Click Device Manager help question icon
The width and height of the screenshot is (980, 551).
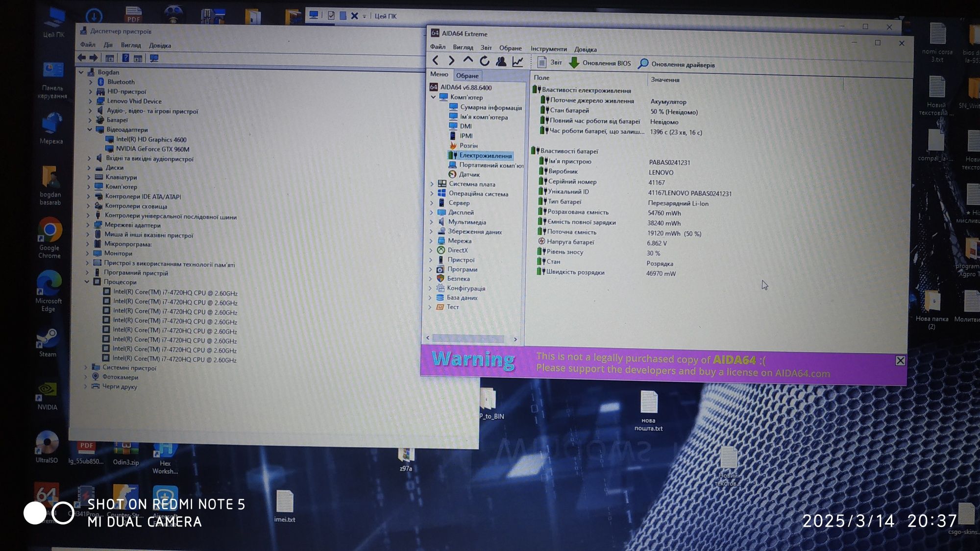point(125,58)
